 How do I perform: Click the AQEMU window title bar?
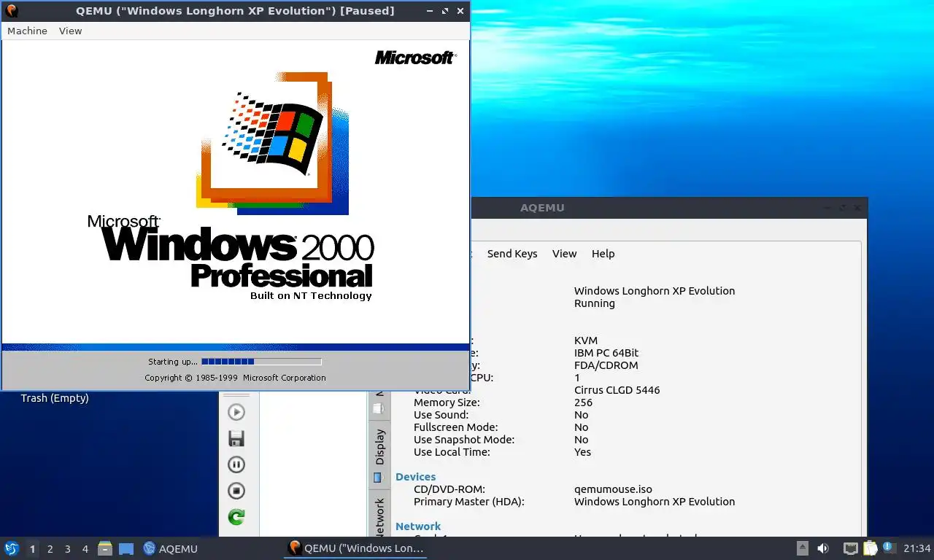[x=542, y=208]
